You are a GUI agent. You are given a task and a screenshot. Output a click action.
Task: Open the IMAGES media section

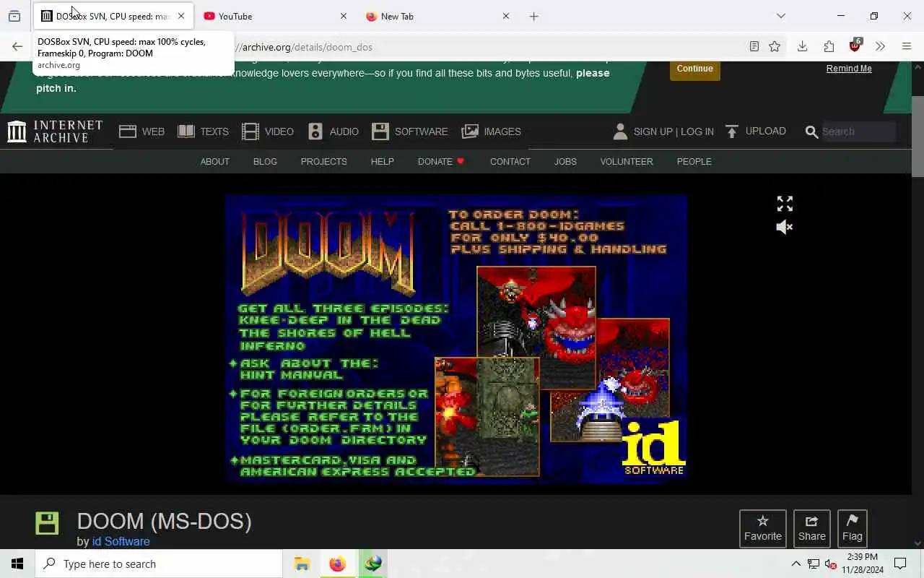tap(492, 131)
